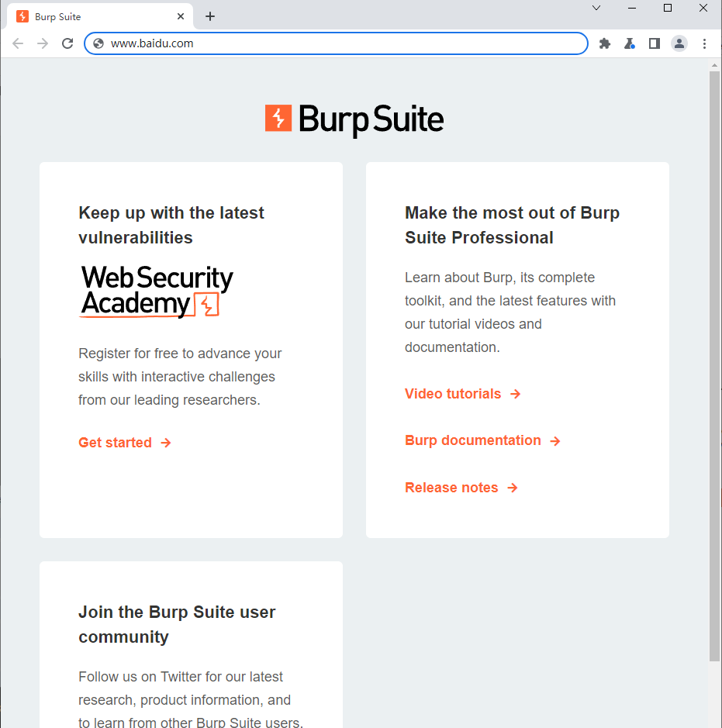The height and width of the screenshot is (728, 722).
Task: Open the Release notes link
Action: pos(461,488)
